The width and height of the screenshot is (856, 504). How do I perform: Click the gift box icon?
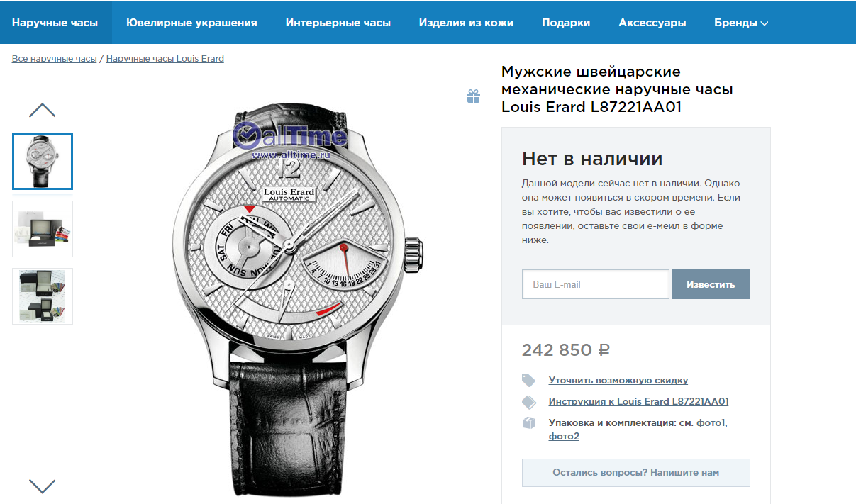473,96
